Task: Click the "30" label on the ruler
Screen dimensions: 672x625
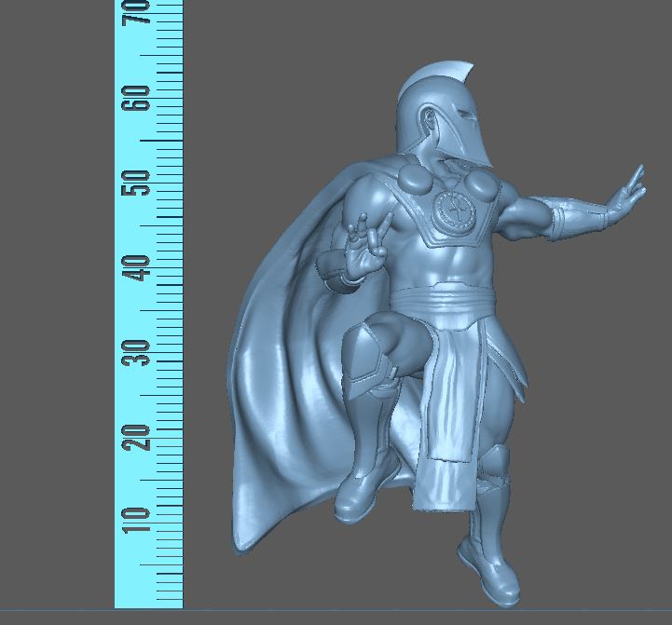Action: [136, 353]
